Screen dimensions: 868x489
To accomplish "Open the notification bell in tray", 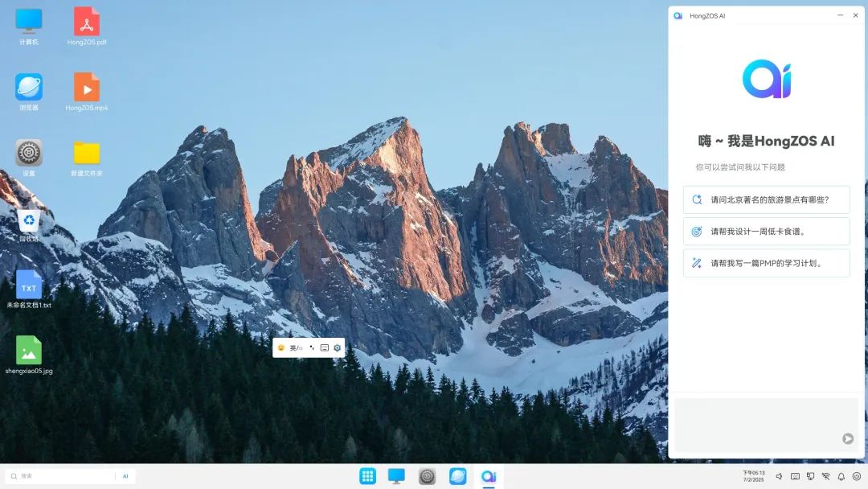I will 841,476.
